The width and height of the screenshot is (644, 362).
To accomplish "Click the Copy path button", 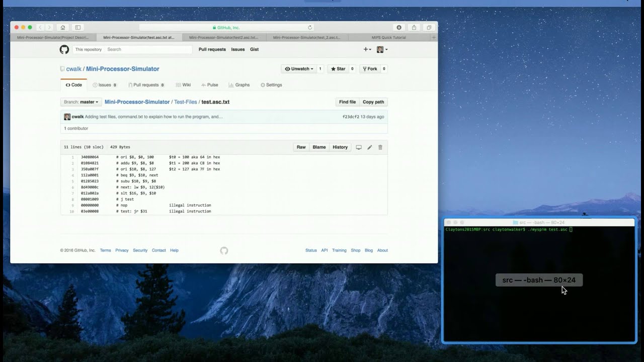I will (x=373, y=102).
